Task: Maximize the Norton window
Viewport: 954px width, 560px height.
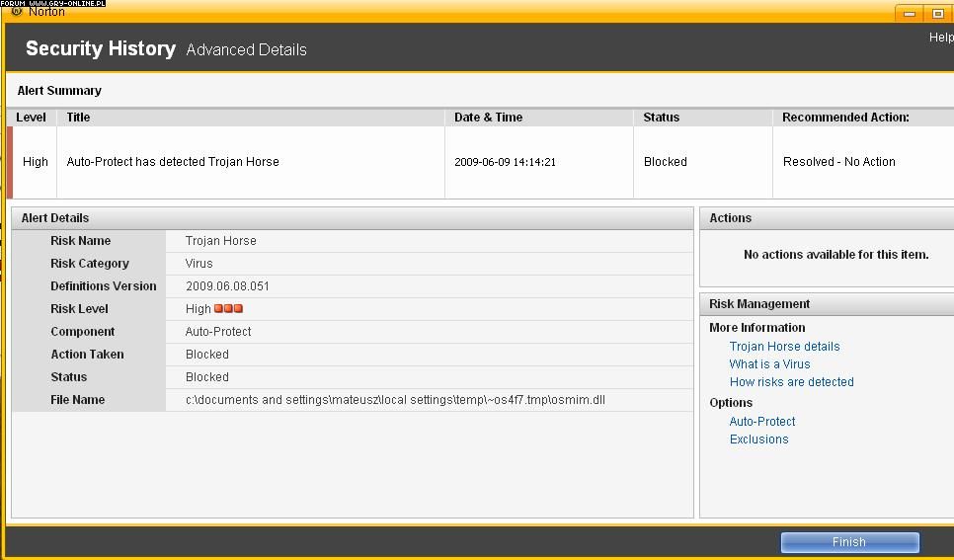Action: coord(938,14)
